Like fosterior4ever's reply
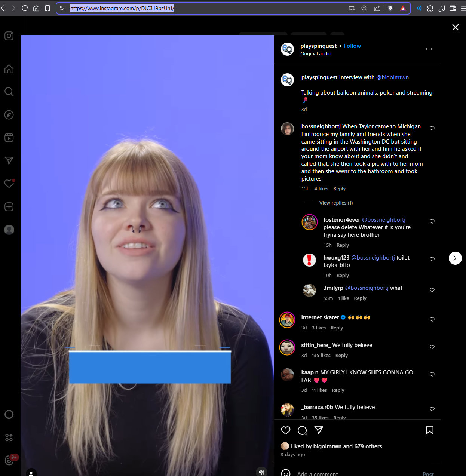 pos(432,221)
